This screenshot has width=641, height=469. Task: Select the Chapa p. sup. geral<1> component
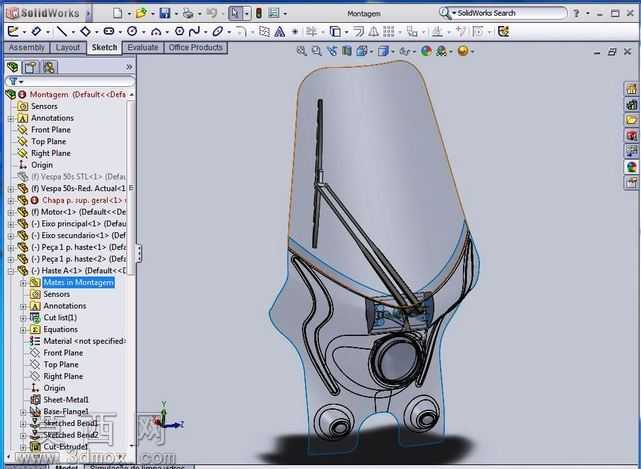[x=82, y=200]
